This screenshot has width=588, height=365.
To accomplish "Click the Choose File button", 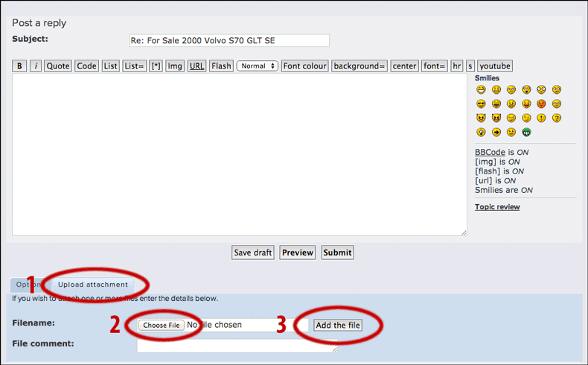I will (x=162, y=326).
